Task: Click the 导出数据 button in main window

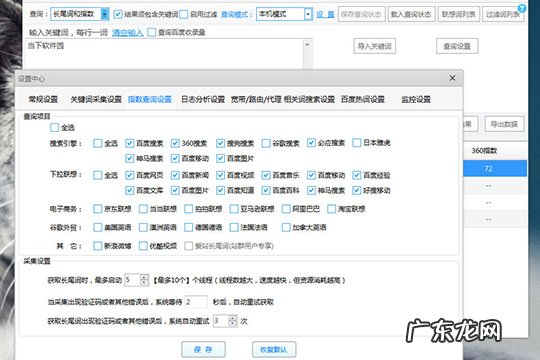Action: 505,124
